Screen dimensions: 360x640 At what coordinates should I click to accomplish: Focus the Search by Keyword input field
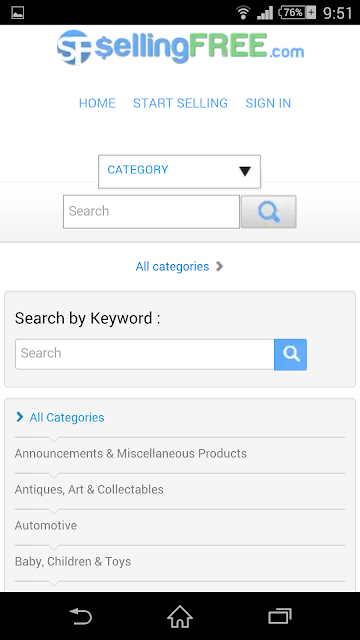(144, 354)
